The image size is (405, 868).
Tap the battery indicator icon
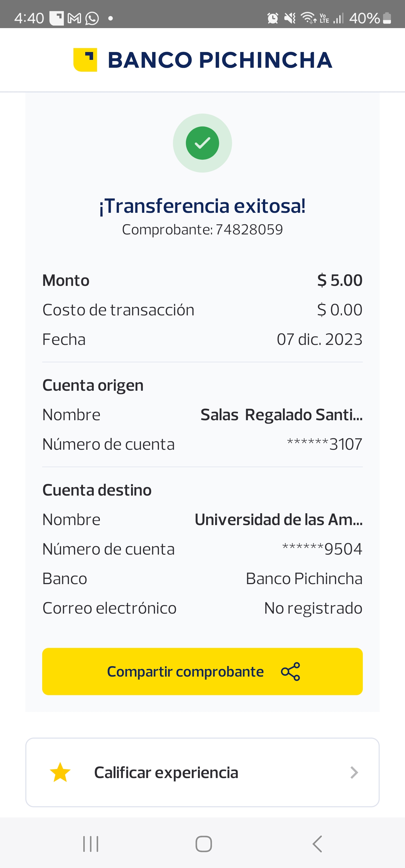388,18
